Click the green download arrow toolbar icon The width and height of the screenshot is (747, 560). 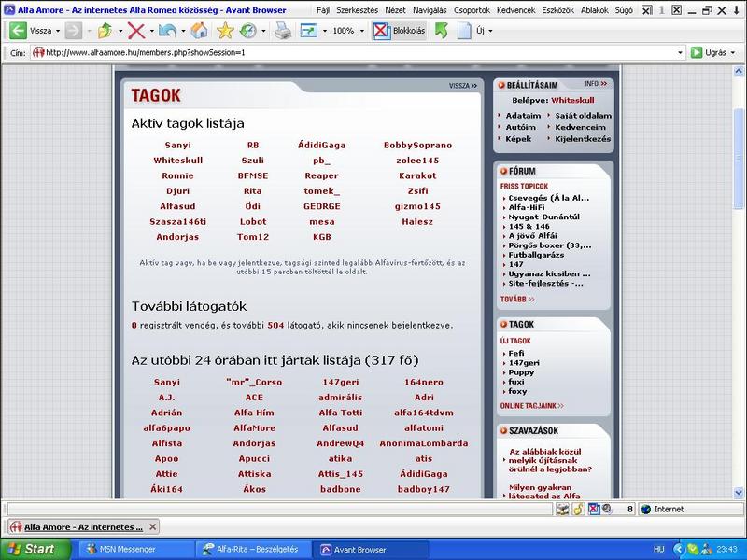coord(441,30)
